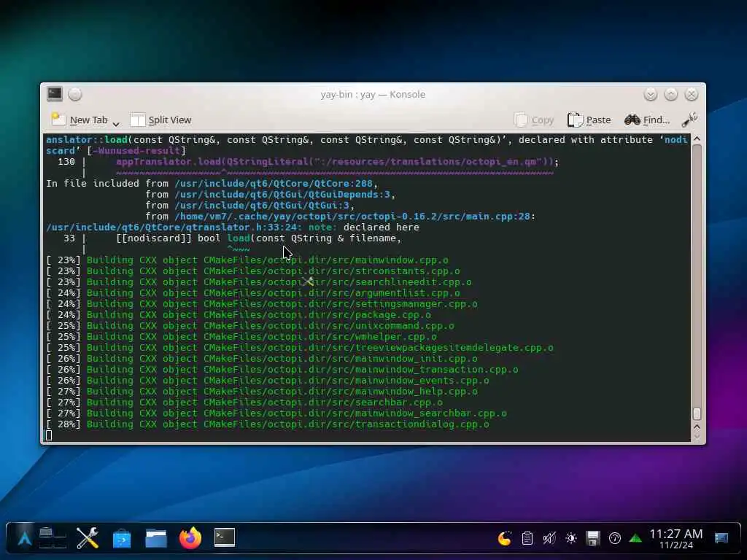
Task: Click the build line for mainwindow_init.cpp.o
Action: tap(262, 359)
